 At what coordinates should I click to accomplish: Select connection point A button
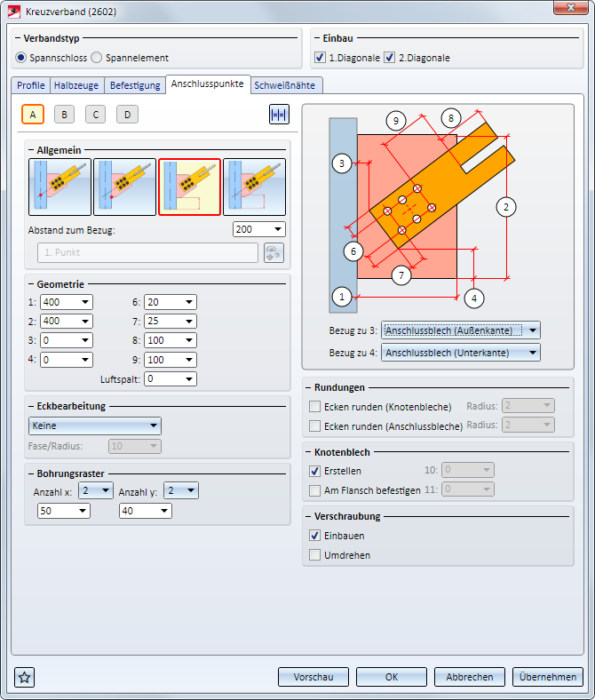[x=33, y=114]
